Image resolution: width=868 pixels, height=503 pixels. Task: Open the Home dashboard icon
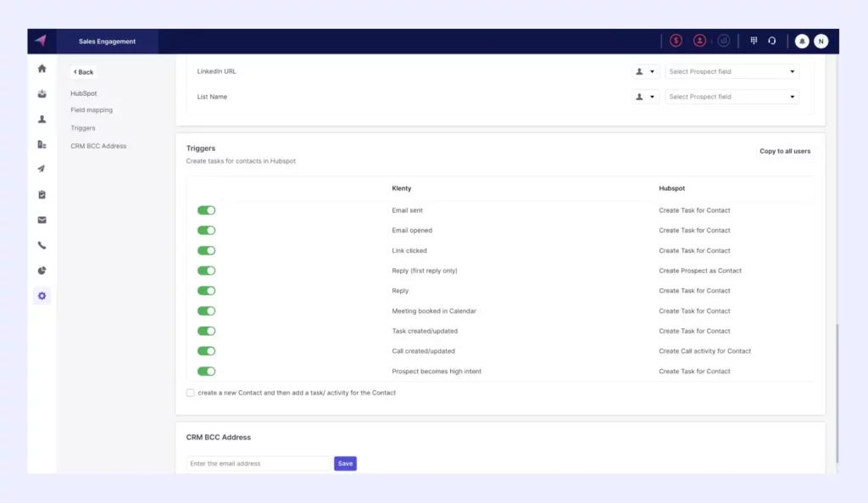[41, 69]
